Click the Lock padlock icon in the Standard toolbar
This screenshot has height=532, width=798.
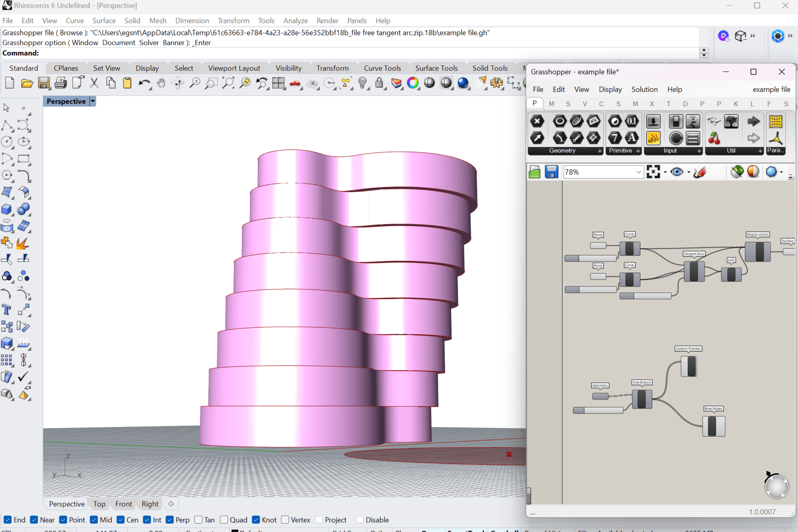379,83
